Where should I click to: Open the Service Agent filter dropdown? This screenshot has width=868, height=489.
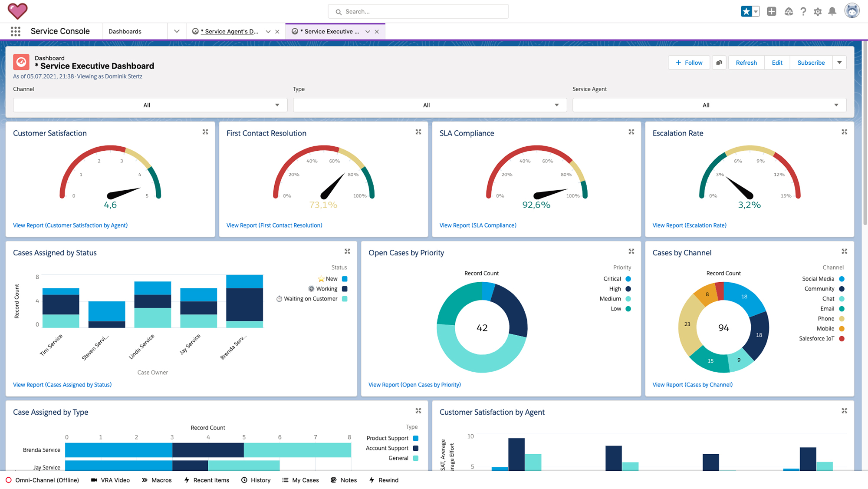tap(709, 105)
